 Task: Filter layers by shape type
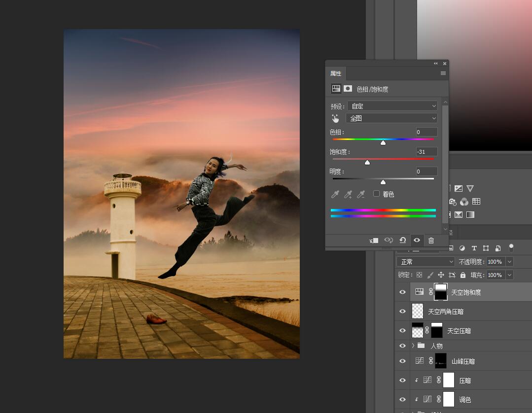pos(486,248)
